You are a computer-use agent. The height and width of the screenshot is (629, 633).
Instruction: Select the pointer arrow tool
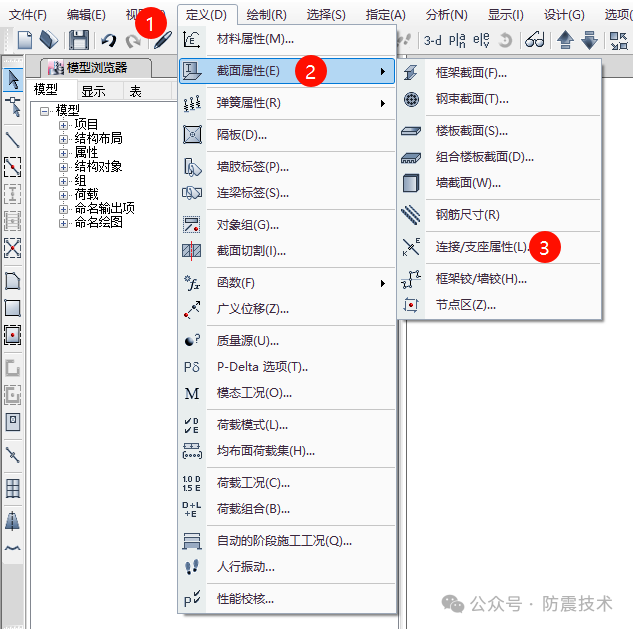[x=13, y=80]
